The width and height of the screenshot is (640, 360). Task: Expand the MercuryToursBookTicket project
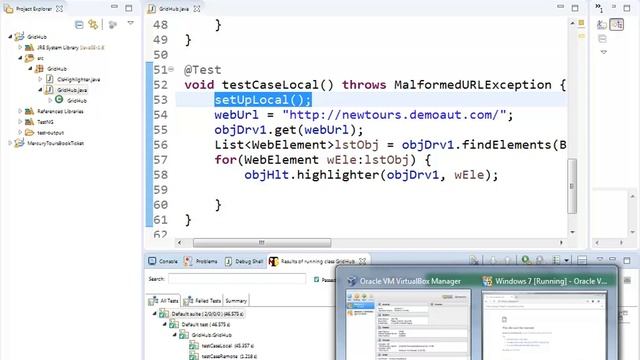pos(10,143)
